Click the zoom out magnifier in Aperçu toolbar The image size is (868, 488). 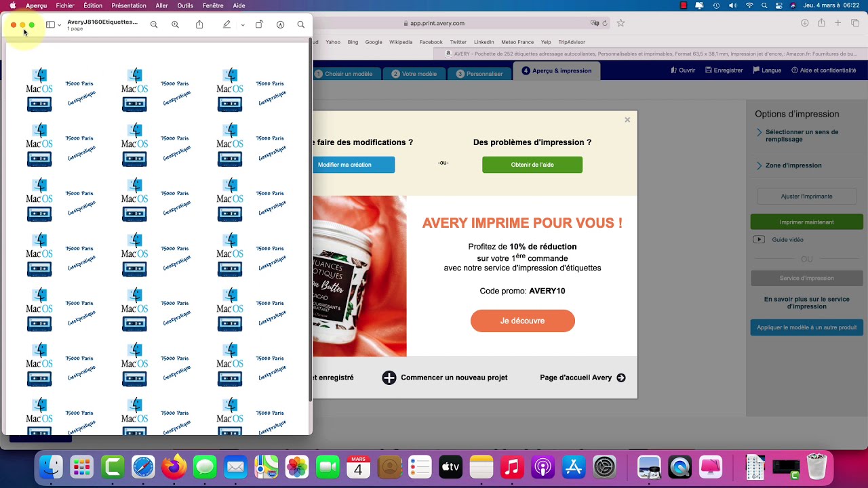pos(154,24)
